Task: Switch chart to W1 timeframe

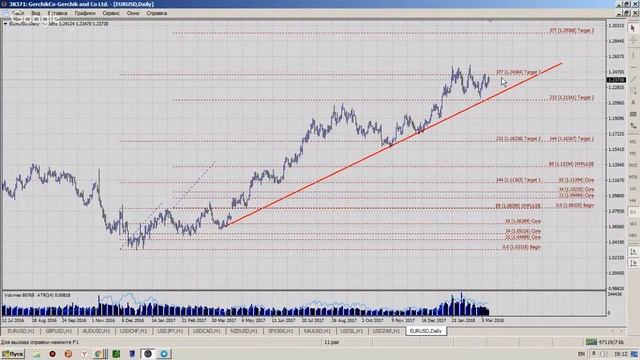Action: [633, 224]
